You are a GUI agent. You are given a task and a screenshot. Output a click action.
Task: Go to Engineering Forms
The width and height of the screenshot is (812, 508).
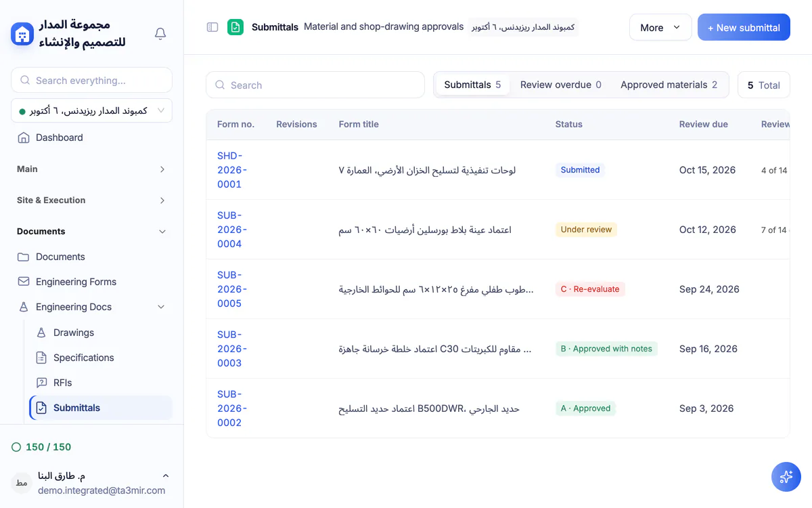pos(91,282)
